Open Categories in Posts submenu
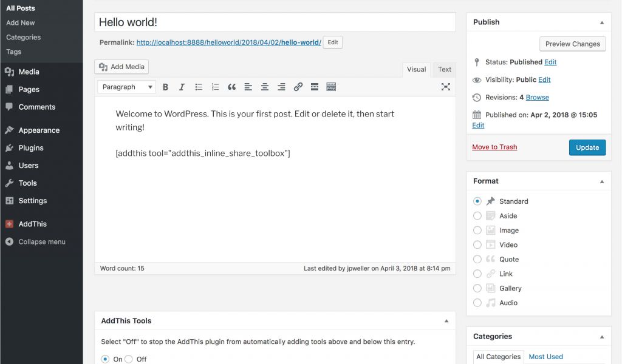This screenshot has width=622, height=364. [24, 37]
